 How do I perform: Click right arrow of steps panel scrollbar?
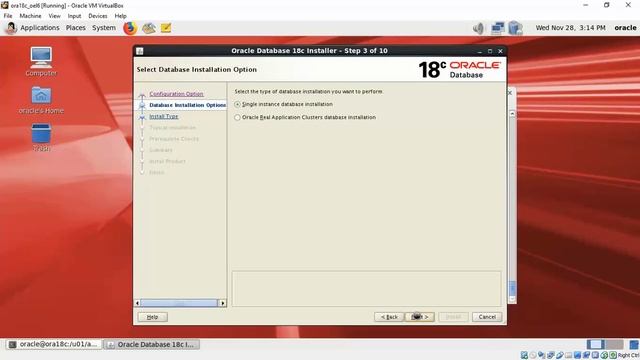(x=222, y=303)
